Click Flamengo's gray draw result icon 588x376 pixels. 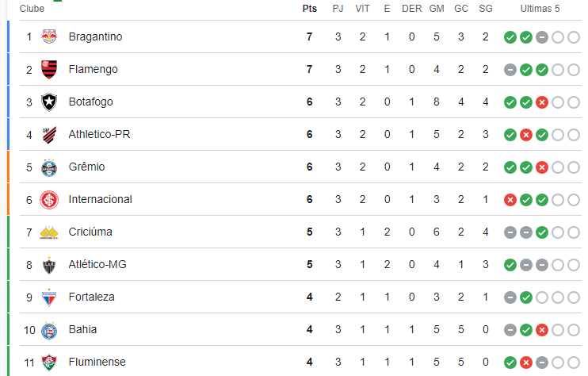point(510,70)
